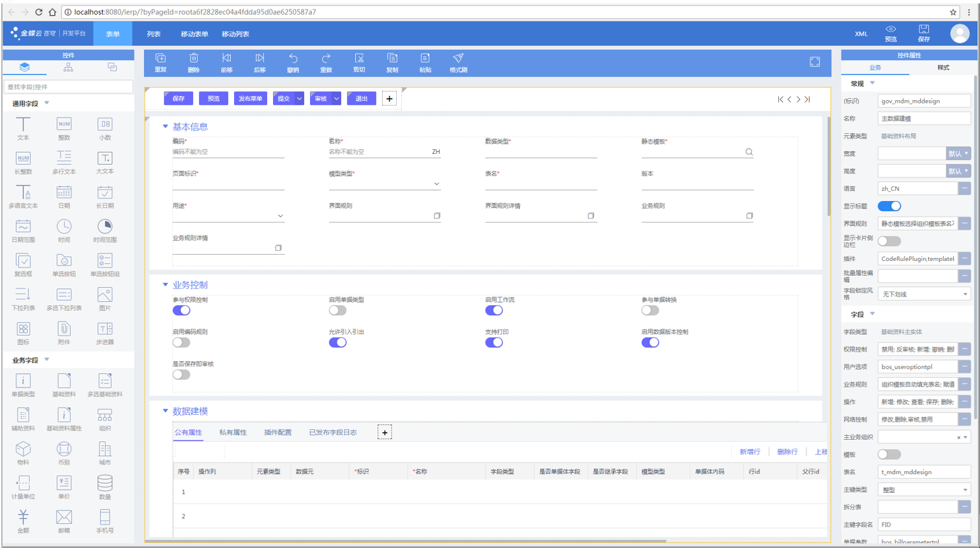The height and width of the screenshot is (548, 980).
Task: Click the 发布菜单 button
Action: pos(250,99)
